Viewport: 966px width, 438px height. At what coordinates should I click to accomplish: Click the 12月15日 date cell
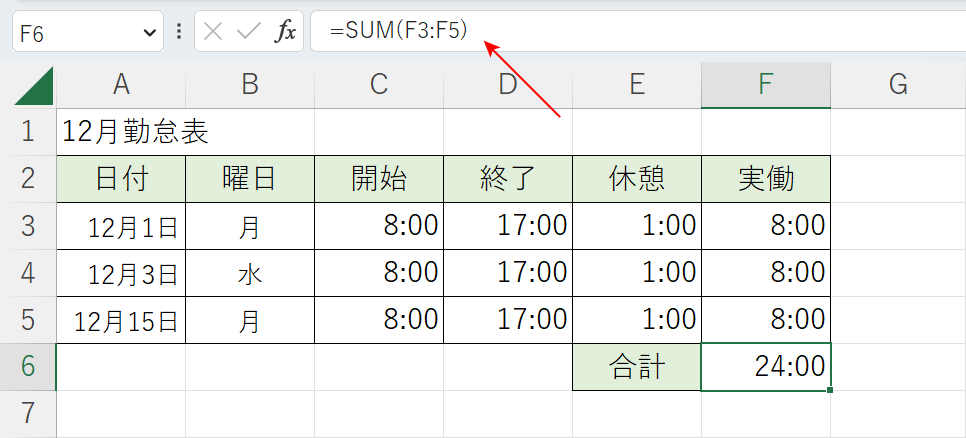coord(121,321)
